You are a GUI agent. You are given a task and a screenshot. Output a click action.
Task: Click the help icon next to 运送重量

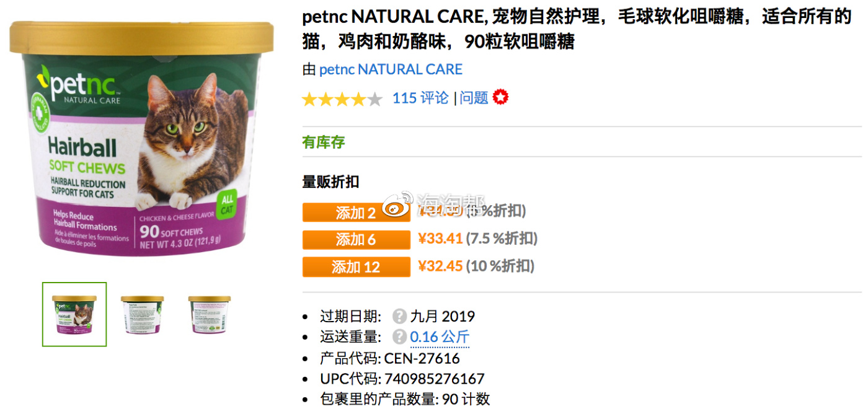click(400, 337)
